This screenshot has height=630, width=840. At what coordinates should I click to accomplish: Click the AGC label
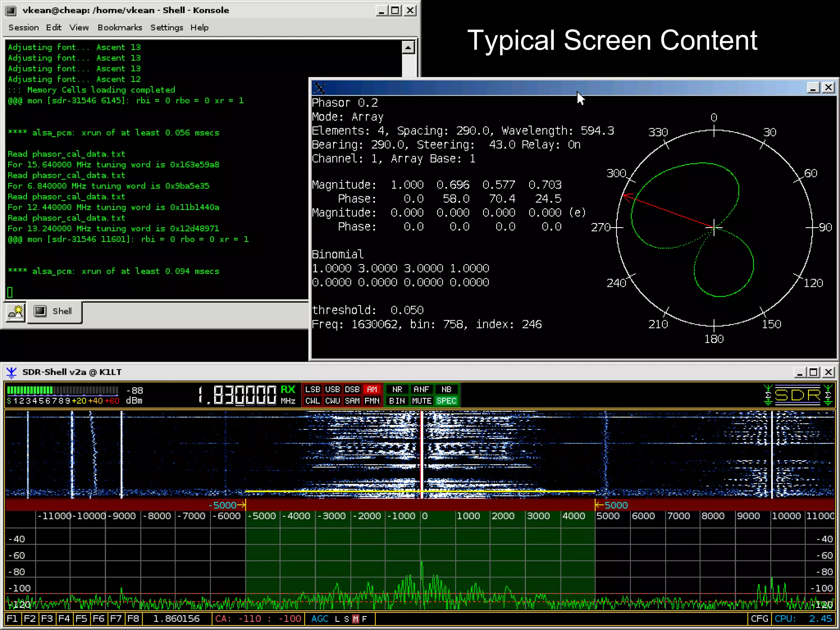[320, 619]
